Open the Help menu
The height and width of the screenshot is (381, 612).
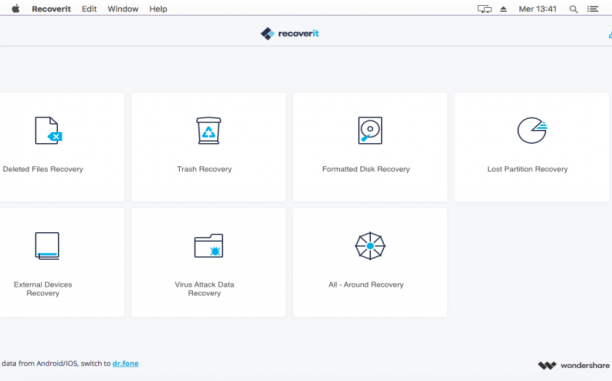[158, 9]
